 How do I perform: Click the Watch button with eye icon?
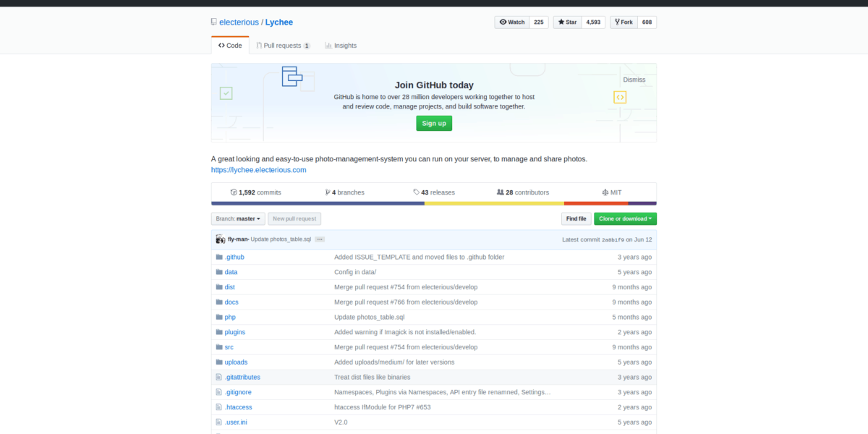pos(512,22)
